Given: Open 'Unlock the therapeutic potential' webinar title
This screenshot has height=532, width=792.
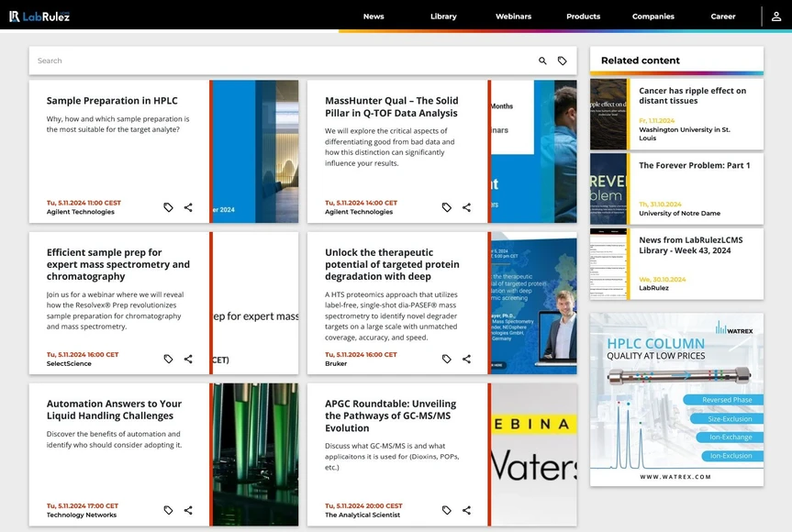Looking at the screenshot, I should (x=392, y=264).
